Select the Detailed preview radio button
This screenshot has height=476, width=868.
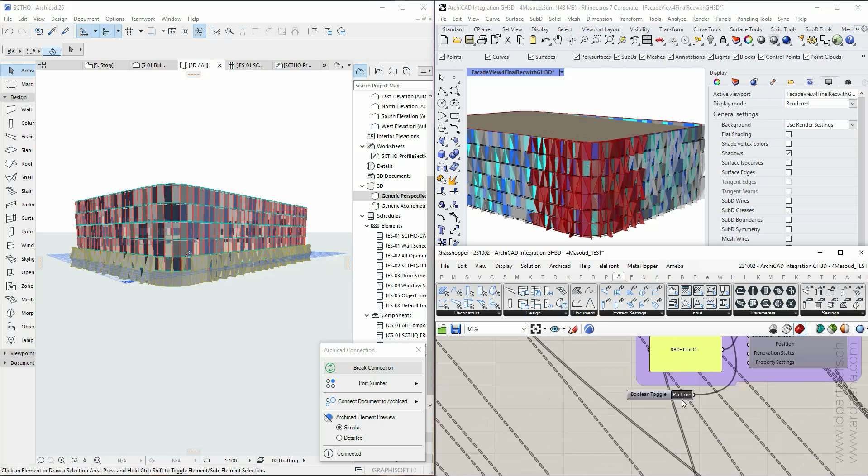point(339,438)
